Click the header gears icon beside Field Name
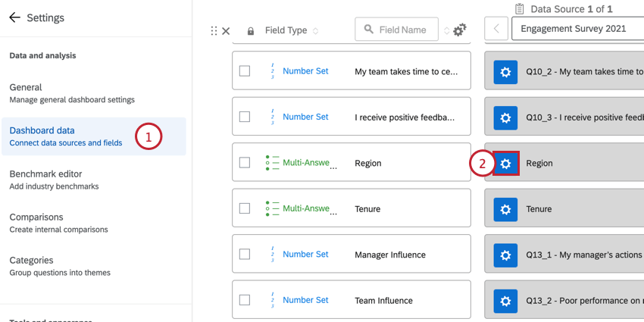The image size is (644, 322). point(459,30)
